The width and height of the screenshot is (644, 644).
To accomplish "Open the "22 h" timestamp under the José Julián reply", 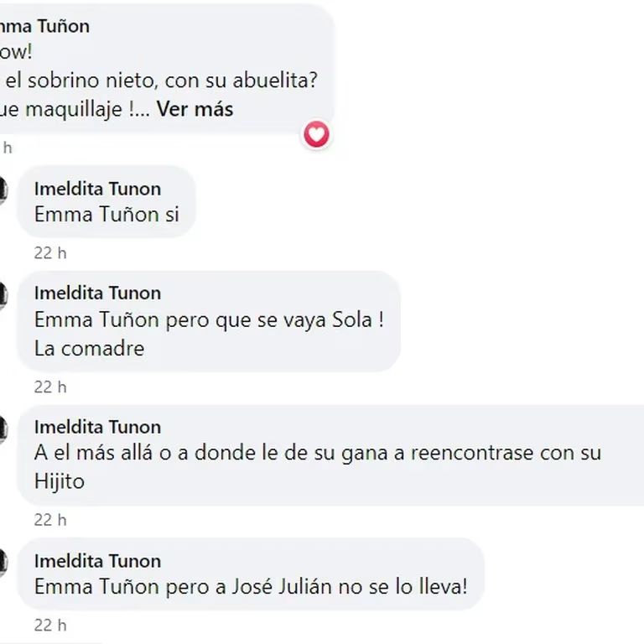I will point(49,626).
